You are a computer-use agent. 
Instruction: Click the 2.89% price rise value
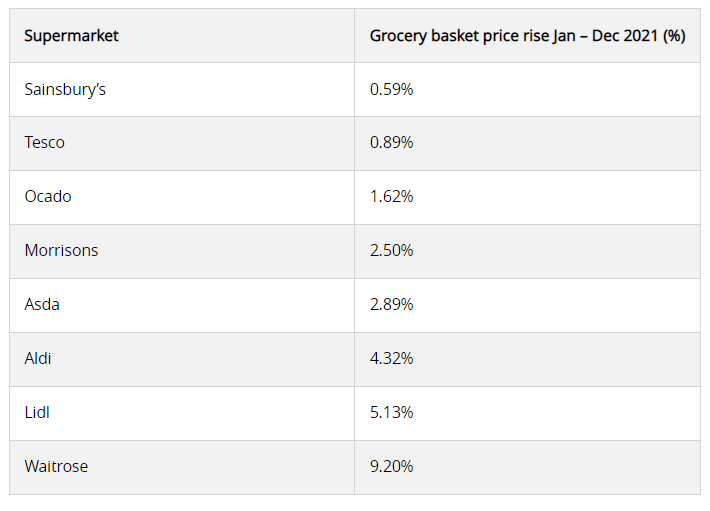tap(391, 304)
